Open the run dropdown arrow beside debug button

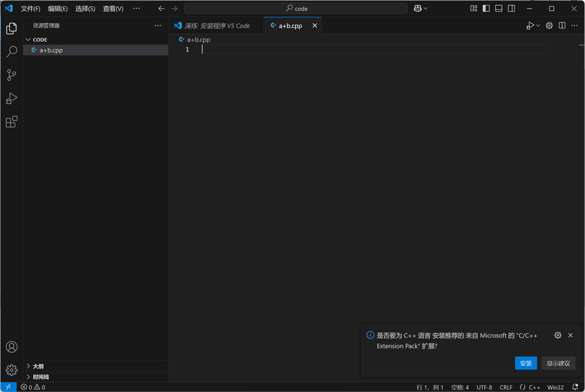(538, 26)
